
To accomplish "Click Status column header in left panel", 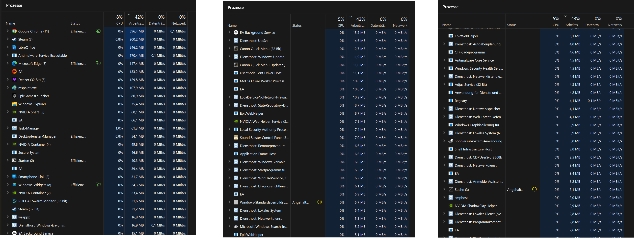I will point(75,23).
